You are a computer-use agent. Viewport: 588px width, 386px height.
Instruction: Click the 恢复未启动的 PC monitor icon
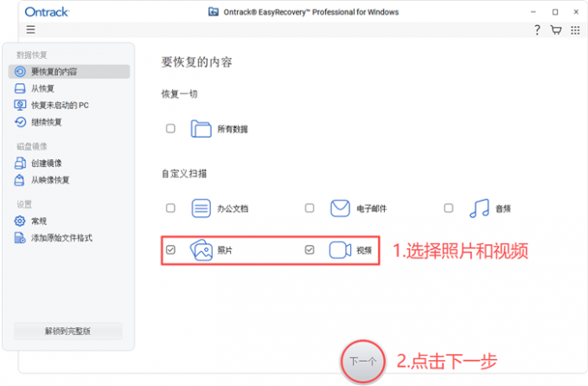click(x=20, y=105)
